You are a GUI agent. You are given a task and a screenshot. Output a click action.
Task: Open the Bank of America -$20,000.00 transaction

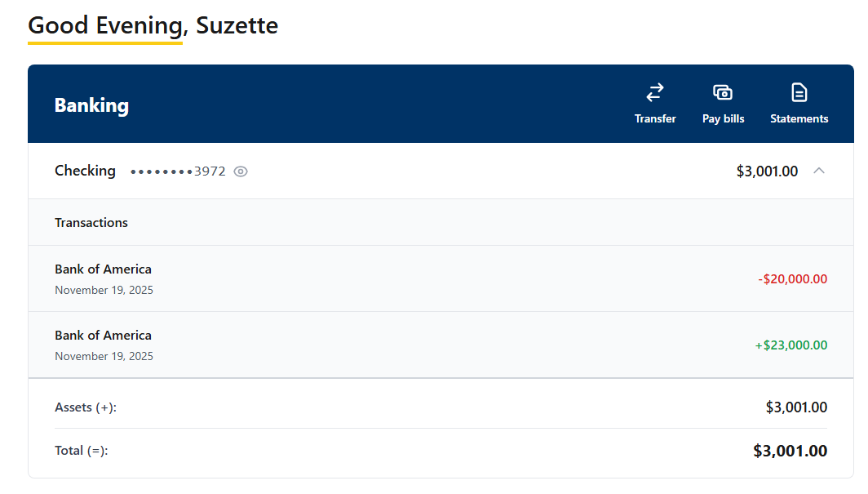pyautogui.click(x=103, y=269)
